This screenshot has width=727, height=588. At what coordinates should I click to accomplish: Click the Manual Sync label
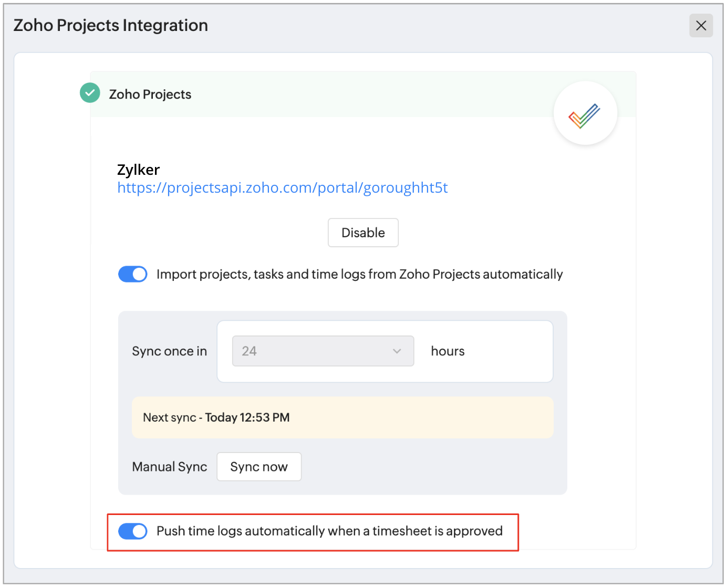point(170,467)
